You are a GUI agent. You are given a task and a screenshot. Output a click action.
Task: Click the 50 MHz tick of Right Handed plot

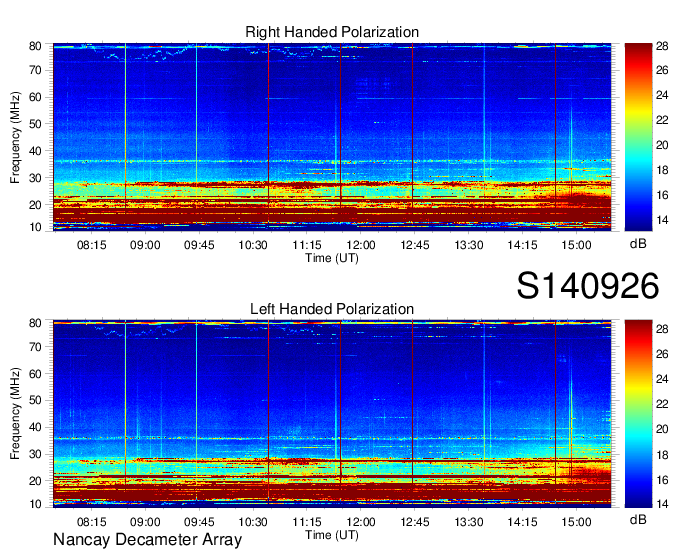35,124
